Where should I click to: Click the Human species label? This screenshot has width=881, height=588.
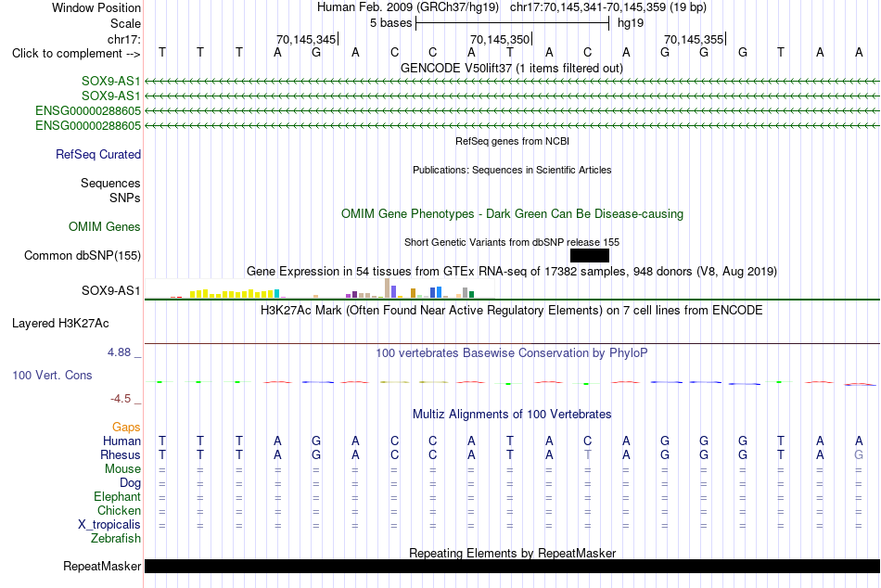(121, 441)
